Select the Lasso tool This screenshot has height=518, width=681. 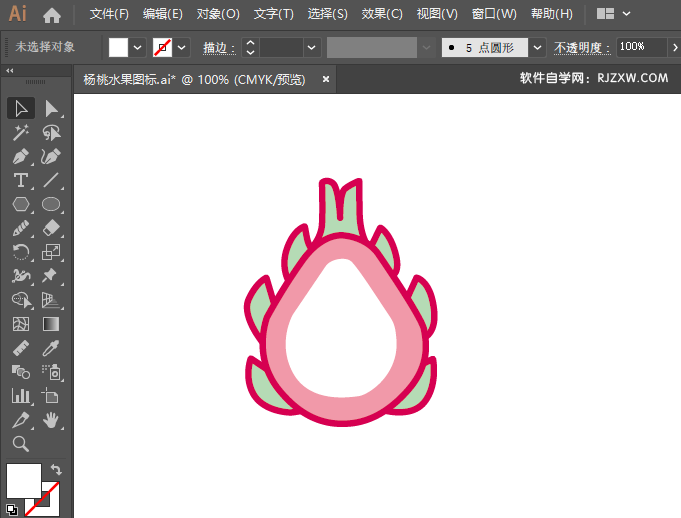tap(51, 132)
